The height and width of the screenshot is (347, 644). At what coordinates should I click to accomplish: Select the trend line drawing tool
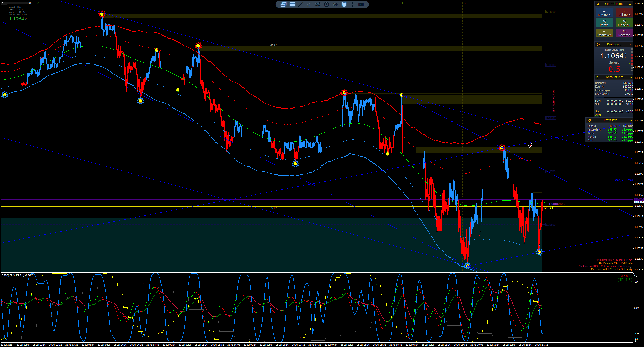click(301, 4)
